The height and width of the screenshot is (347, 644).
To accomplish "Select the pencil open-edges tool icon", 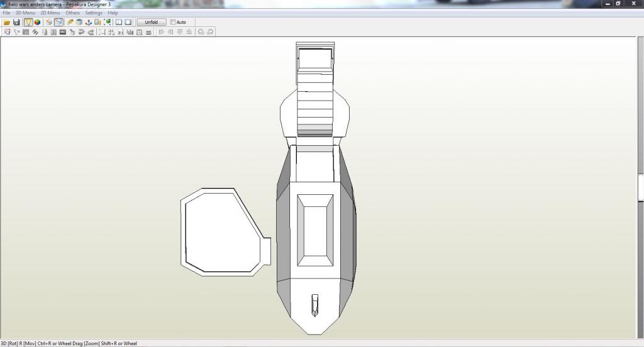I will pyautogui.click(x=70, y=22).
